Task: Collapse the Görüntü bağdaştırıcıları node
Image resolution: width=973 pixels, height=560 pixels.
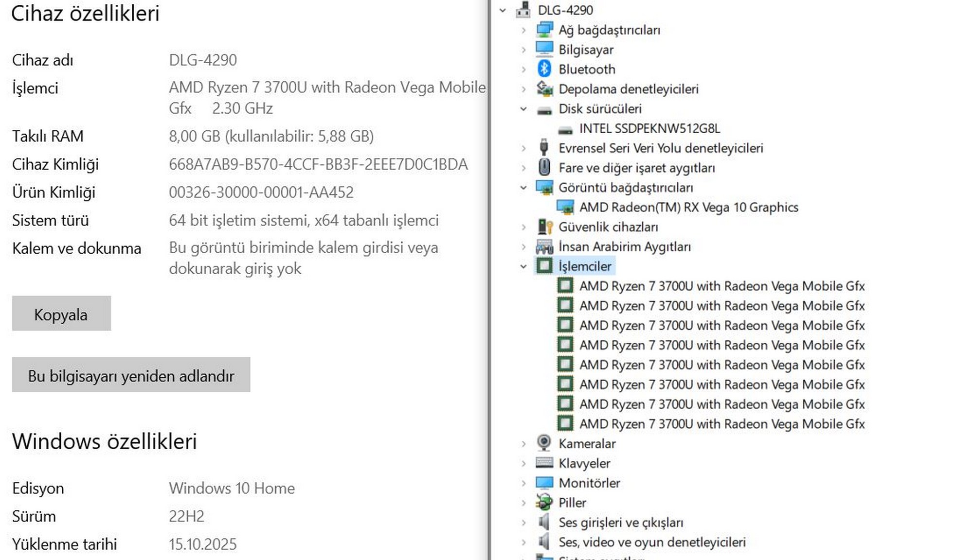Action: [x=523, y=188]
